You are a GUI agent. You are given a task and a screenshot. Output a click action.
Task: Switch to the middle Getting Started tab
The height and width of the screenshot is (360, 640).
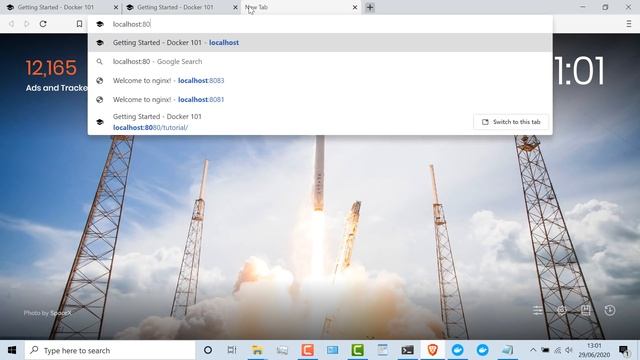[x=180, y=7]
